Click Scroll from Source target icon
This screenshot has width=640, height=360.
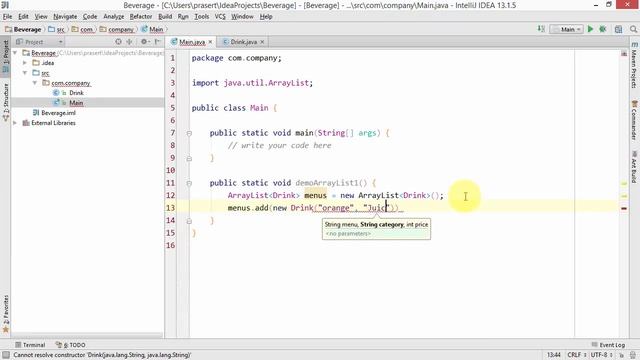coord(118,42)
